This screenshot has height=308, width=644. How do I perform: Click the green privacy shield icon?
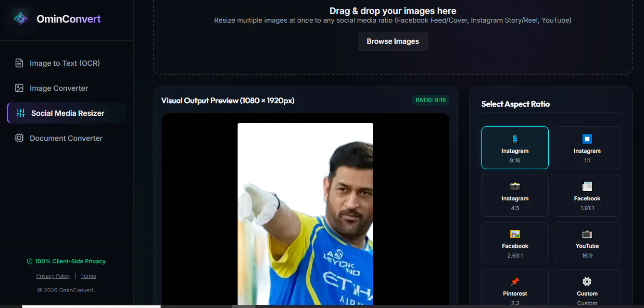pos(30,261)
